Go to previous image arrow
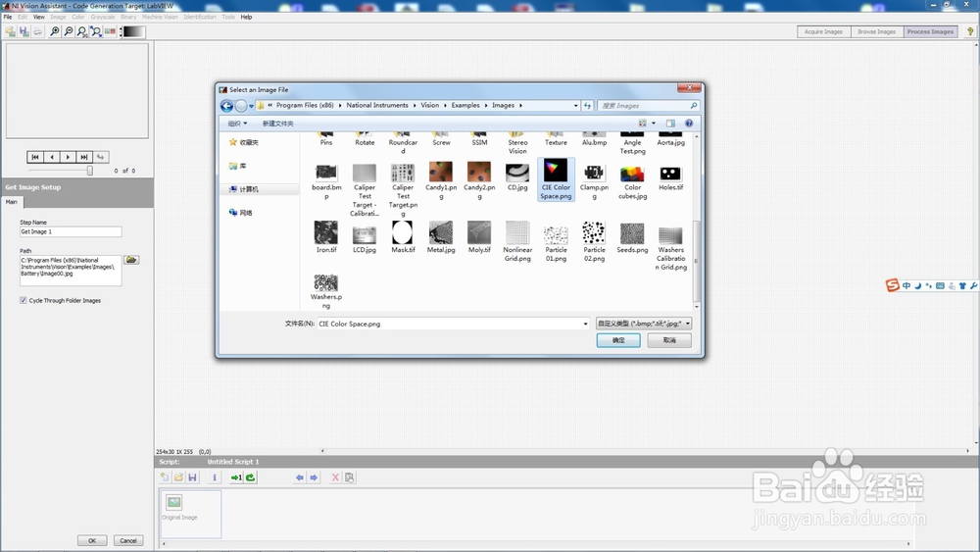The width and height of the screenshot is (980, 552). (52, 157)
